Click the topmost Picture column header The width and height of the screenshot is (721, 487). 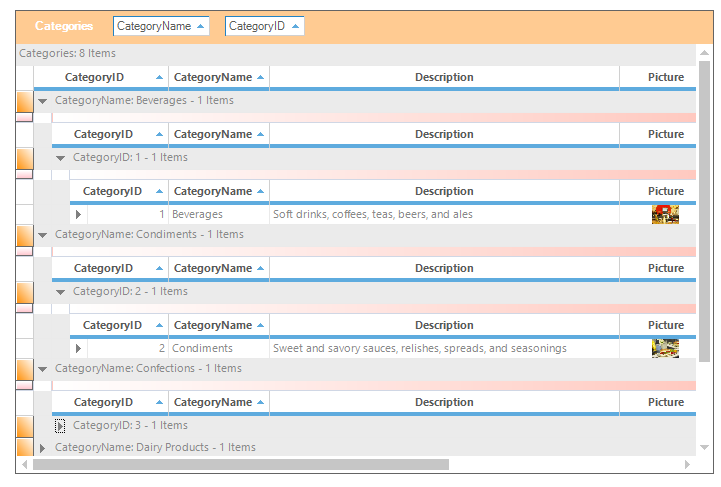(x=665, y=77)
